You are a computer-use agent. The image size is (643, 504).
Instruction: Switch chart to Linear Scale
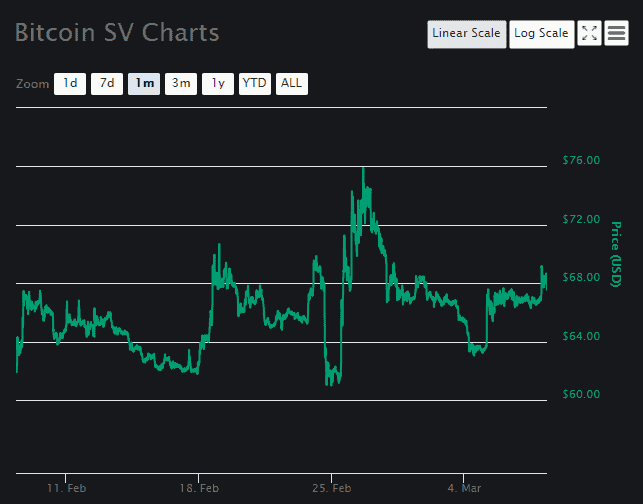pos(467,34)
